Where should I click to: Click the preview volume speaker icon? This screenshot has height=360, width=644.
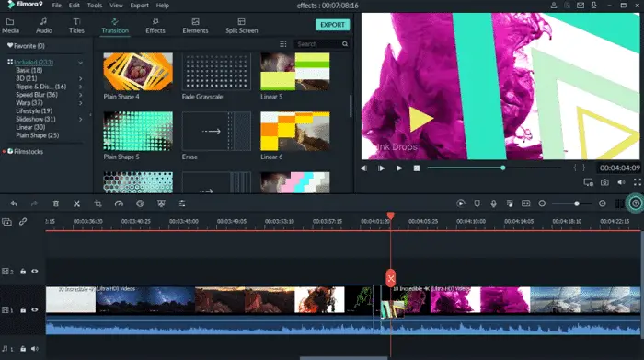tap(621, 182)
